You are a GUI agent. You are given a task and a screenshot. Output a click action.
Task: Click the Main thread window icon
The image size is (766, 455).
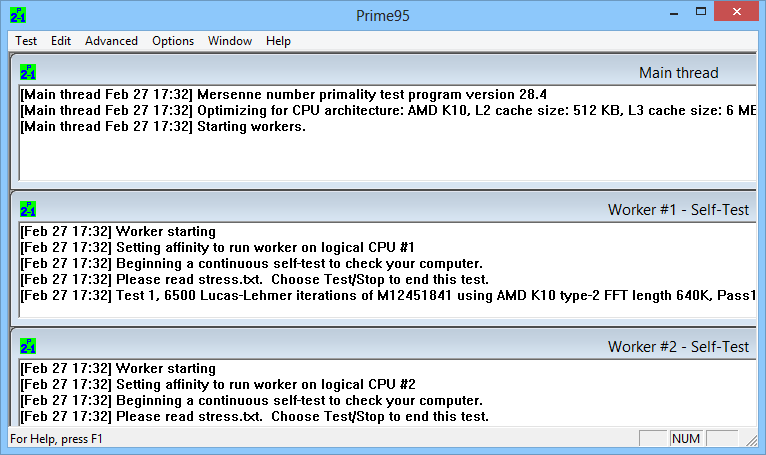coord(28,72)
